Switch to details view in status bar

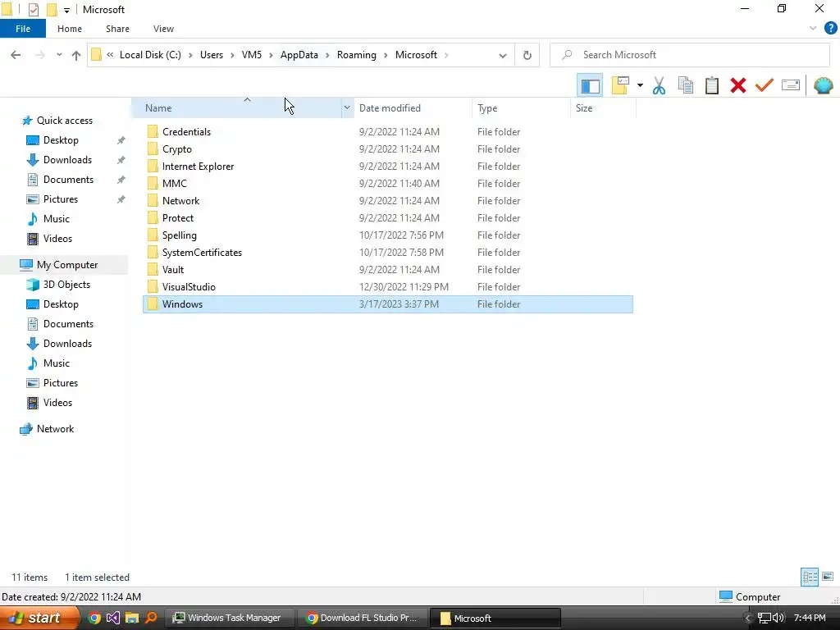pos(810,577)
